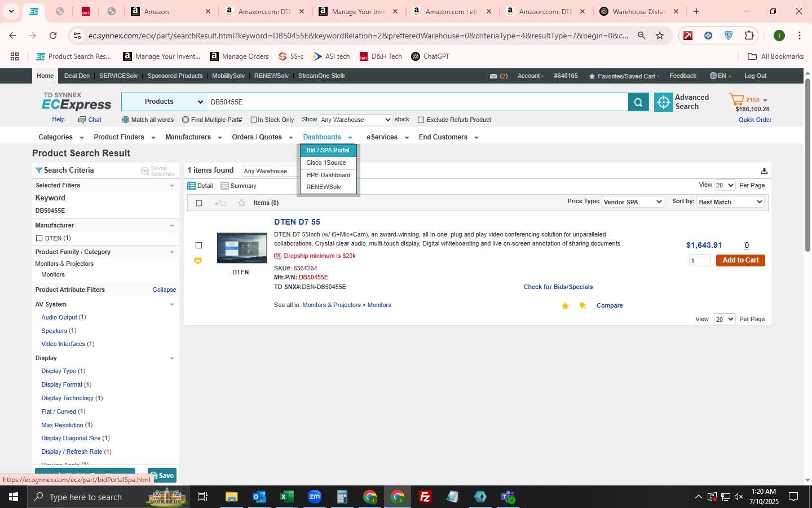Click the Detail view icon
The image size is (812, 508).
tap(191, 186)
